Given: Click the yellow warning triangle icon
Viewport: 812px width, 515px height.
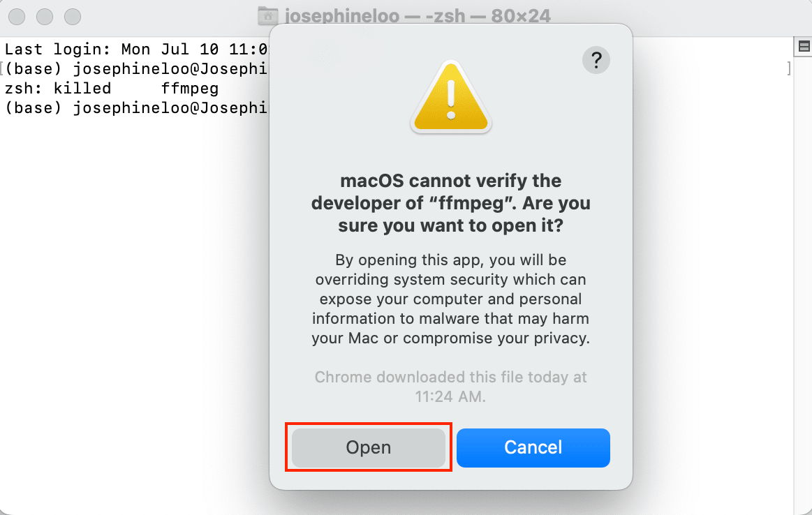Looking at the screenshot, I should (450, 98).
